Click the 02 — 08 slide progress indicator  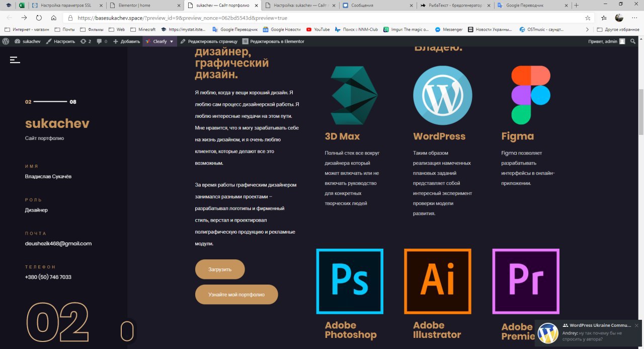coord(51,102)
